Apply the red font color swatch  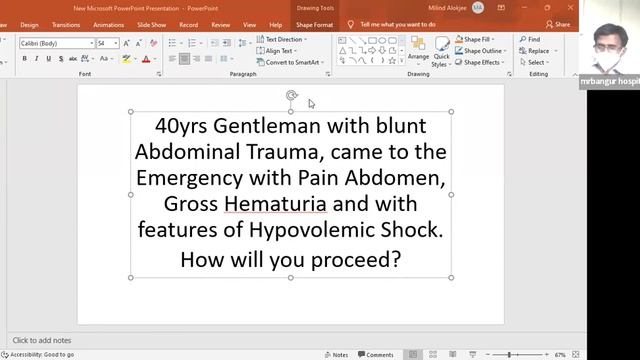click(x=146, y=59)
